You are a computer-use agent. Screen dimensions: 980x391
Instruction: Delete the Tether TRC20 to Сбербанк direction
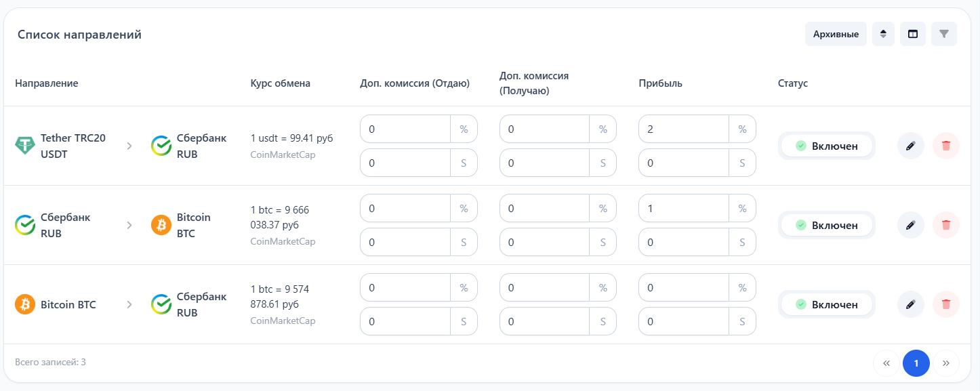point(946,146)
